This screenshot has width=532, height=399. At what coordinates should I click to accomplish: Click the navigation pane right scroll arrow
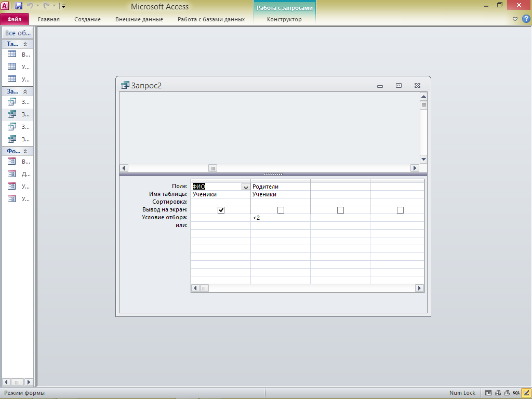tap(29, 382)
